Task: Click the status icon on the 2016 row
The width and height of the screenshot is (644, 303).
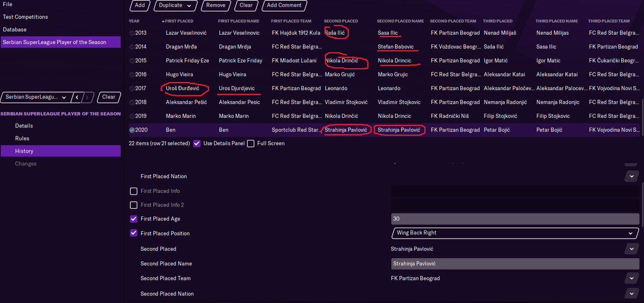Action: (132, 74)
